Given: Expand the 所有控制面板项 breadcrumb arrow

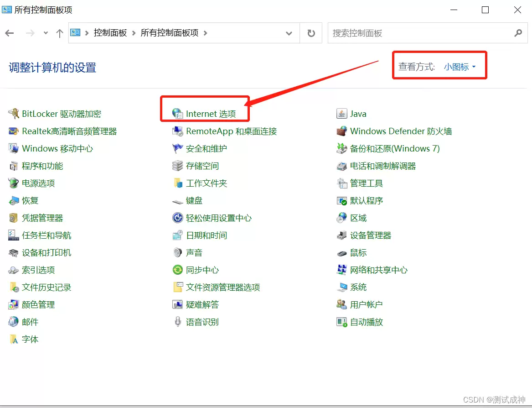Looking at the screenshot, I should pos(206,33).
